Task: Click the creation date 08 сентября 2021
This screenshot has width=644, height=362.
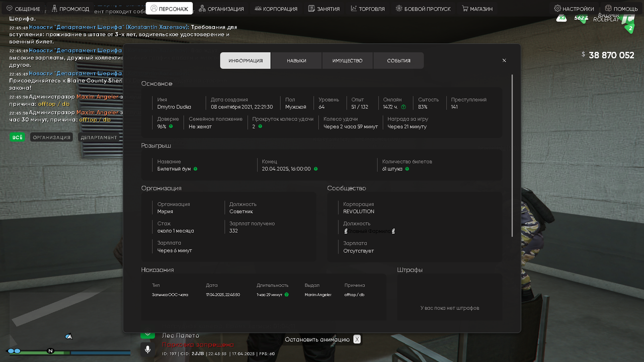Action: 242,107
